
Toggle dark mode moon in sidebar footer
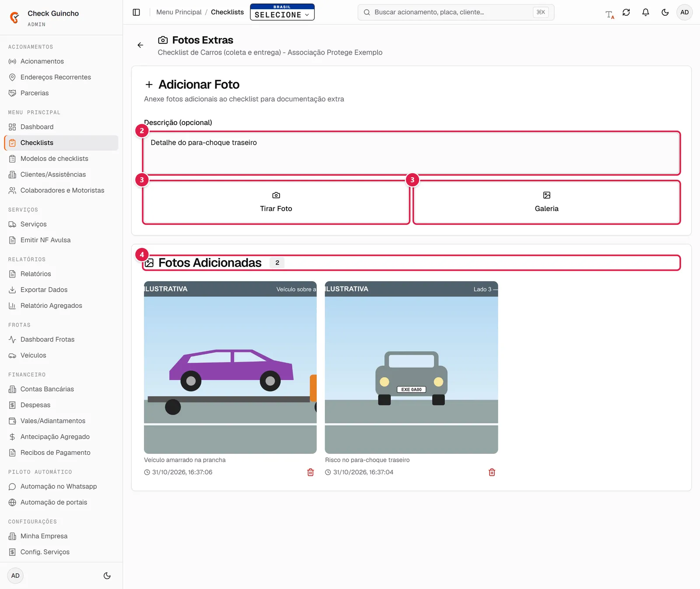(107, 575)
